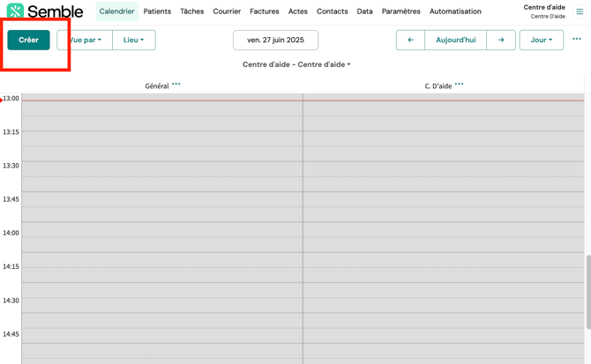Open toolbar more options ellipsis
The height and width of the screenshot is (364, 591).
coord(577,39)
